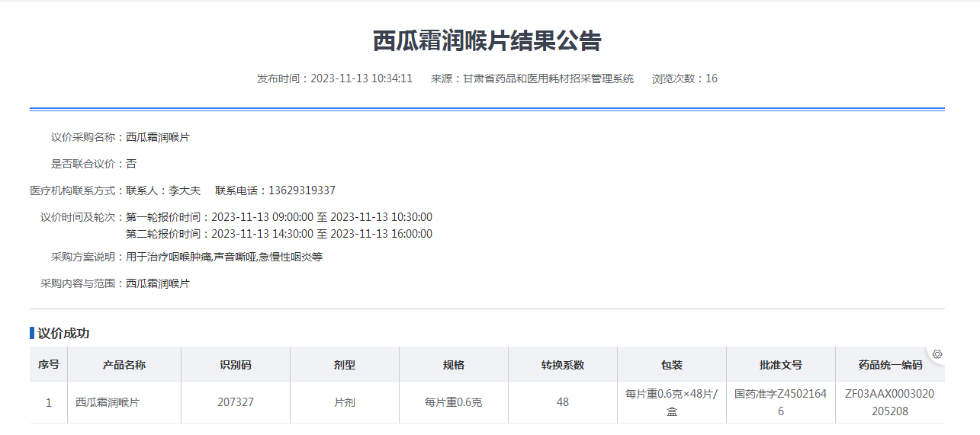The image size is (980, 435).
Task: Select the approval number 国药准字Z45021646
Action: (781, 402)
